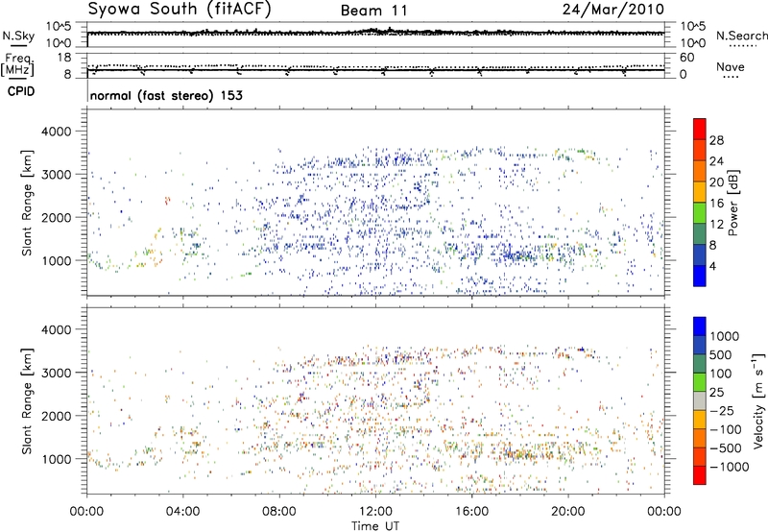Click the 'Velocity [m s⁻¹]' colorbar title
Screen dimensions: 768x532
tap(758, 400)
